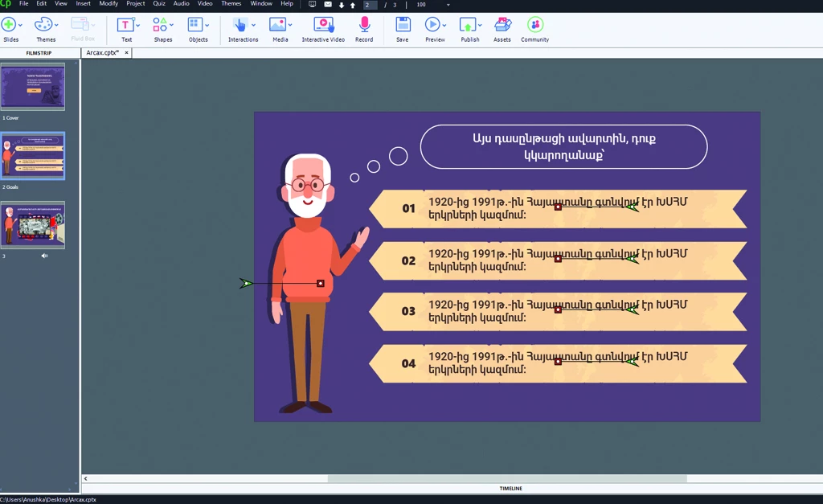Select the slide 3 thumbnail
The image size is (823, 504).
(x=32, y=225)
